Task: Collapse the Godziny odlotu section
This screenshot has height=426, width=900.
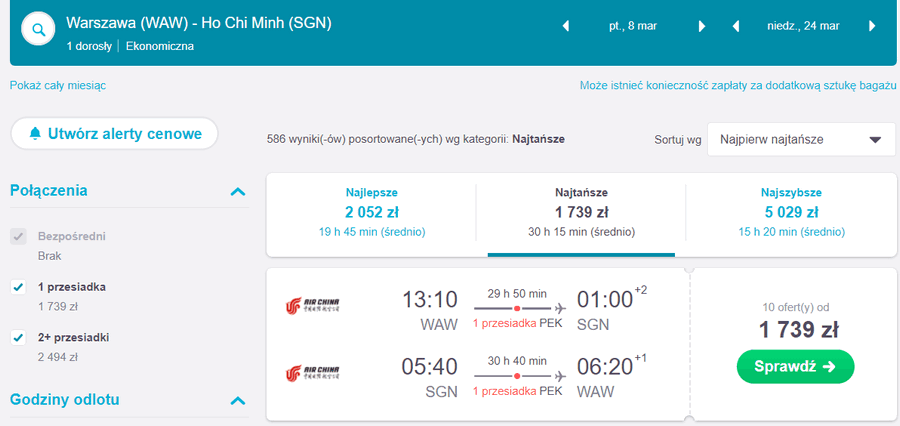Action: pyautogui.click(x=238, y=400)
